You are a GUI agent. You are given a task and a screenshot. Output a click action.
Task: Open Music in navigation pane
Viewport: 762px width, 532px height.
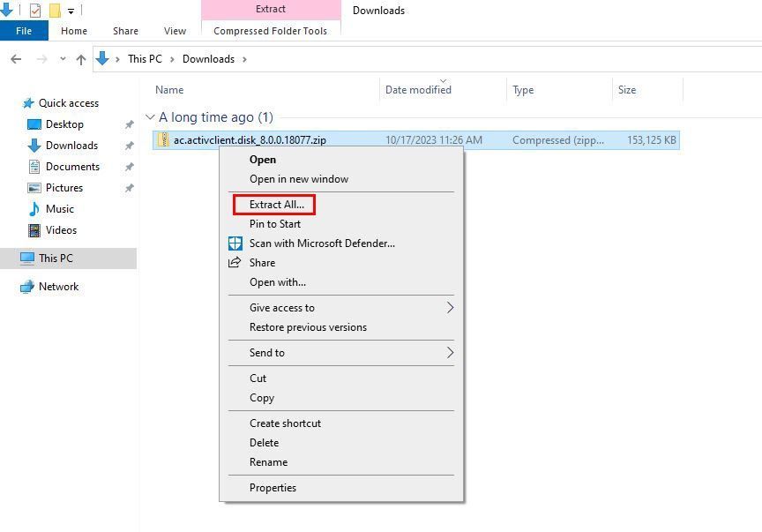click(60, 209)
